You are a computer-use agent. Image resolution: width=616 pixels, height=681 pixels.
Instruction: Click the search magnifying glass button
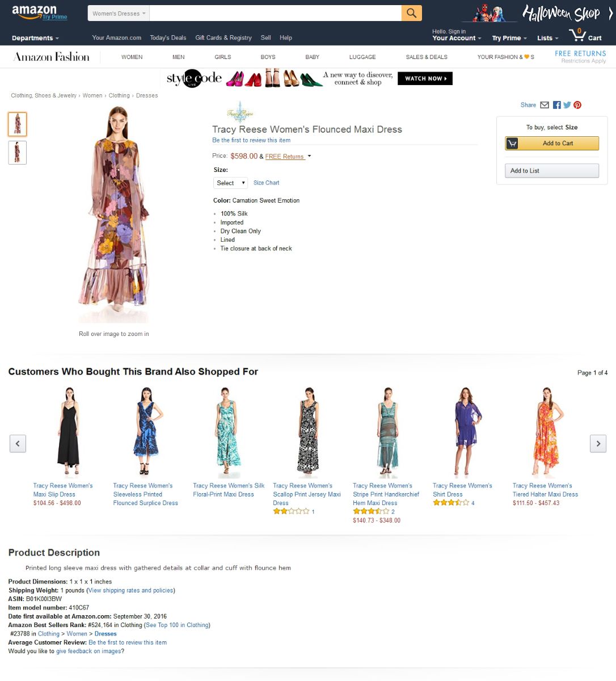[411, 13]
